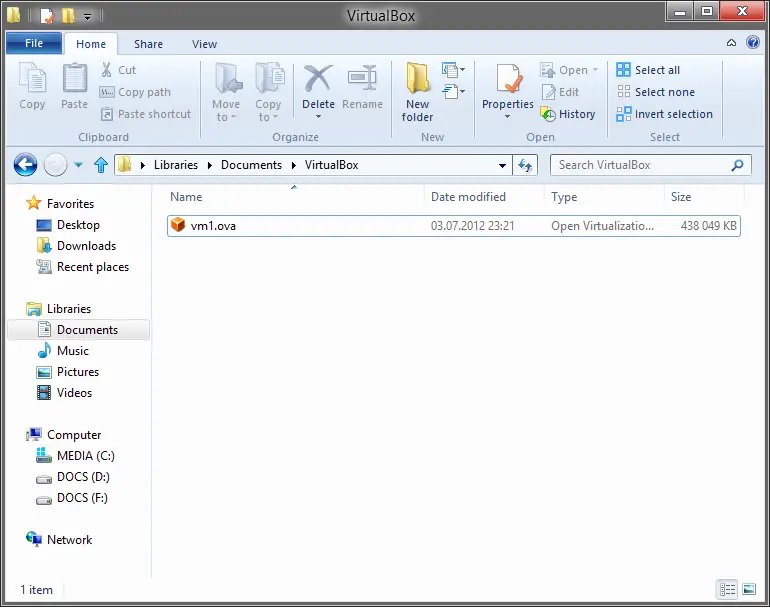Switch to details view icon in status bar
The height and width of the screenshot is (608, 770).
click(x=727, y=589)
